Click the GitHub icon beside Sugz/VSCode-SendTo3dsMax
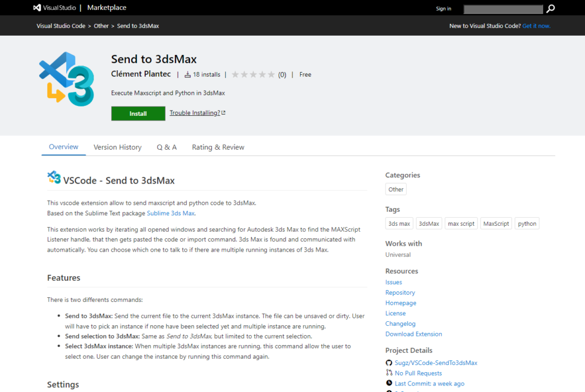 click(x=389, y=363)
